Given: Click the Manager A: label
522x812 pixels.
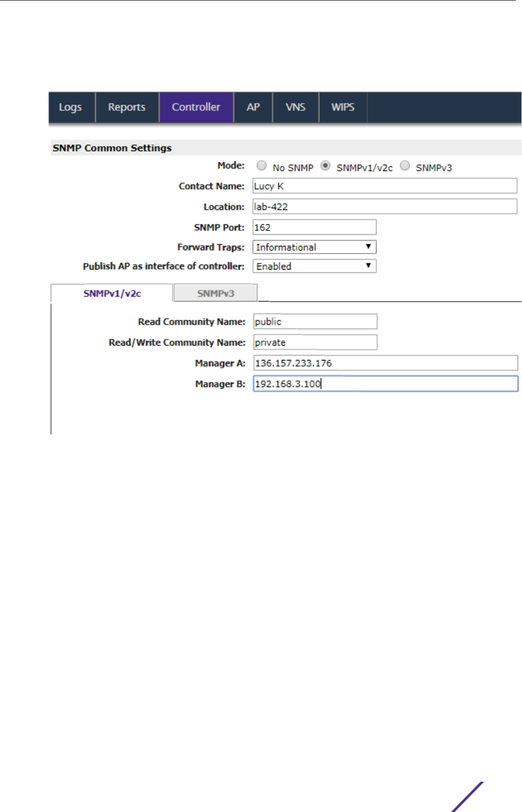Looking at the screenshot, I should pyautogui.click(x=220, y=363).
